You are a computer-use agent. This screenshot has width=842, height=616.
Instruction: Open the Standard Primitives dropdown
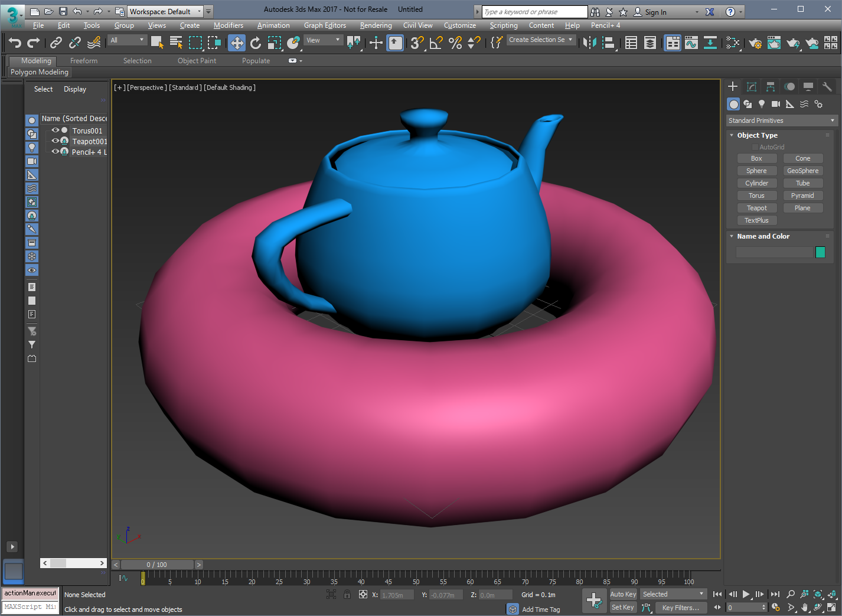[781, 120]
